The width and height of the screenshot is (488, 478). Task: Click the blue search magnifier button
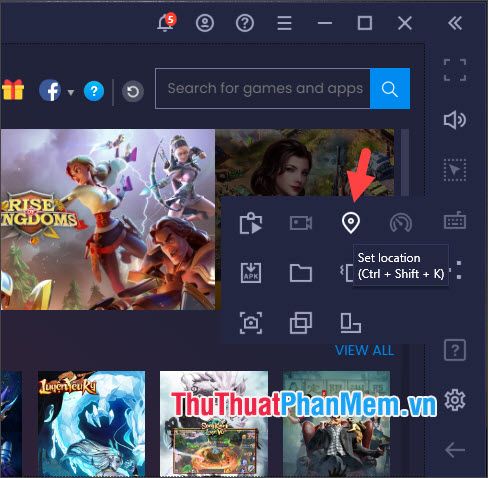click(390, 89)
